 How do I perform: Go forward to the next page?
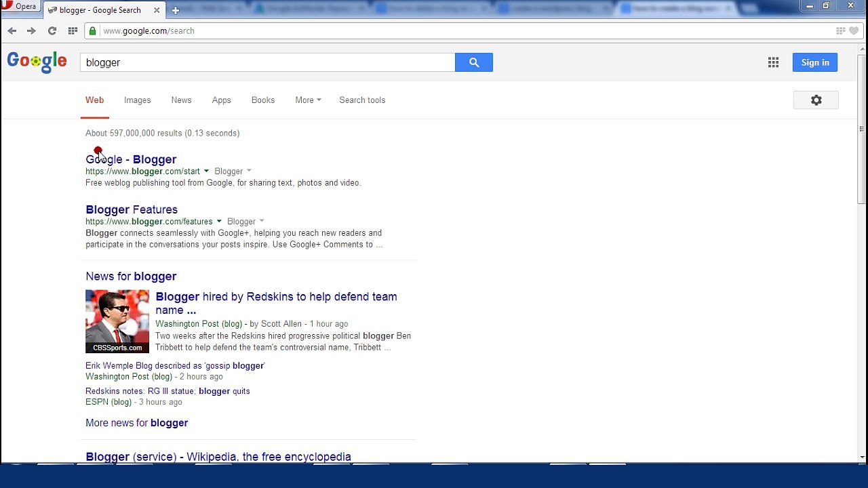pos(31,30)
